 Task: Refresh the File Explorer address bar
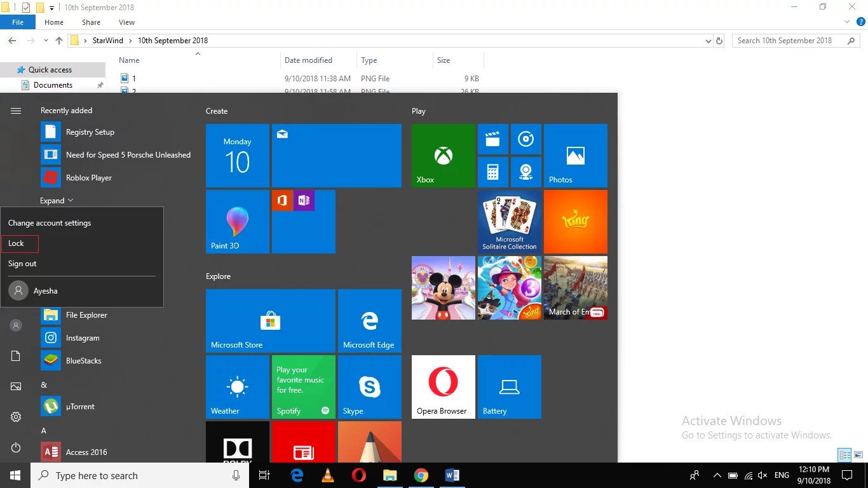click(719, 41)
